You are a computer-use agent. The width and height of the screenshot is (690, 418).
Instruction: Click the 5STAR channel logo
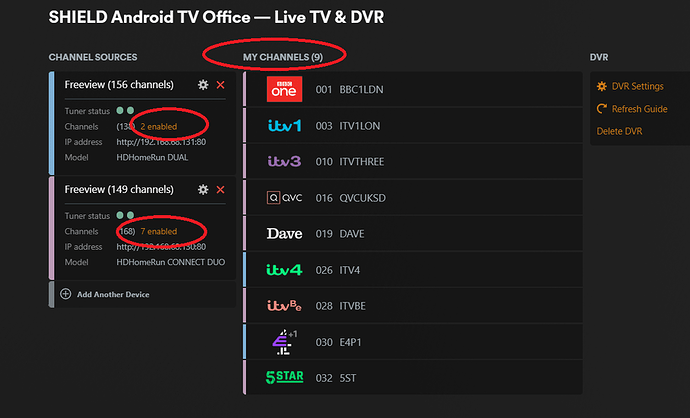284,378
